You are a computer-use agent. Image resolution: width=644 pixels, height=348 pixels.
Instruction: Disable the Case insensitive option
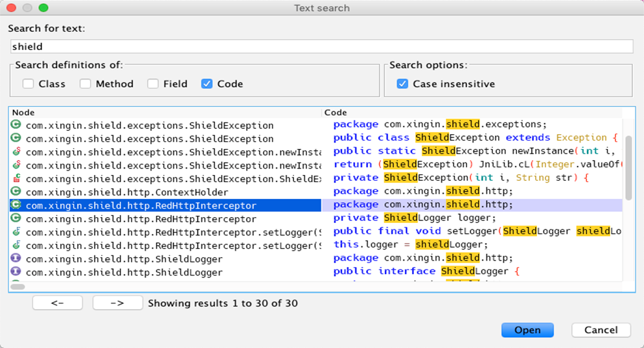pos(402,84)
